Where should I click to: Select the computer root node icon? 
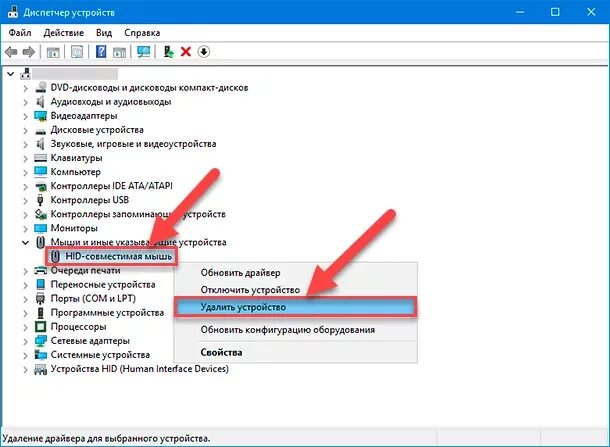25,73
